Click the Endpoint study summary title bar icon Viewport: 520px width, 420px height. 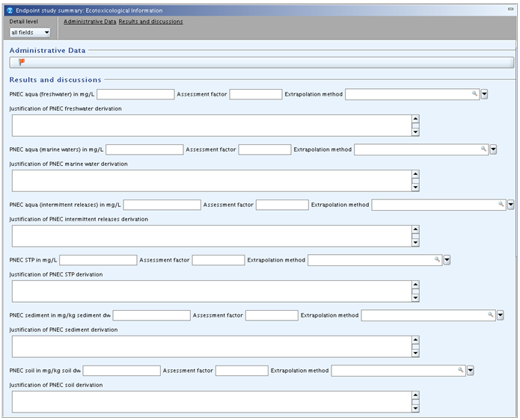tap(9, 10)
